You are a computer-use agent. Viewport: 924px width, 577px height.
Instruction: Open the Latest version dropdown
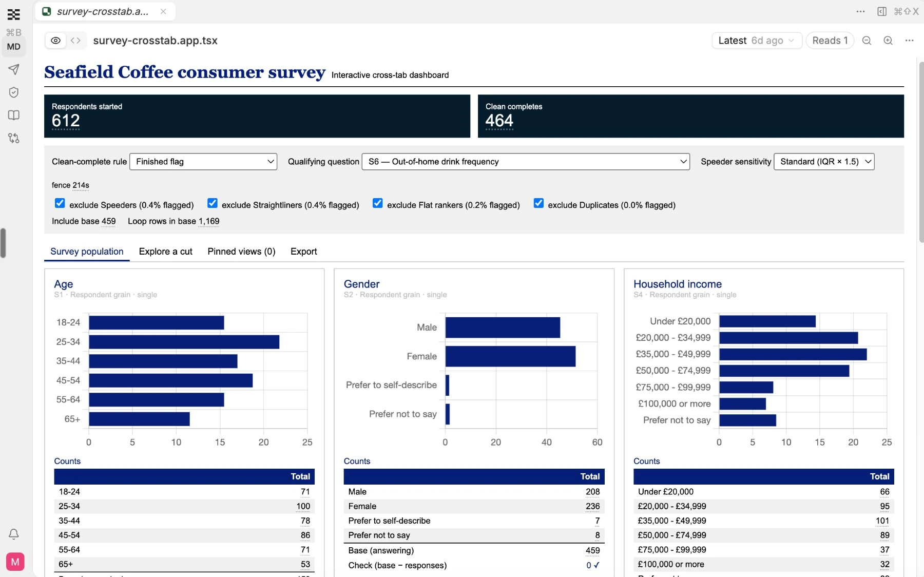coord(757,41)
